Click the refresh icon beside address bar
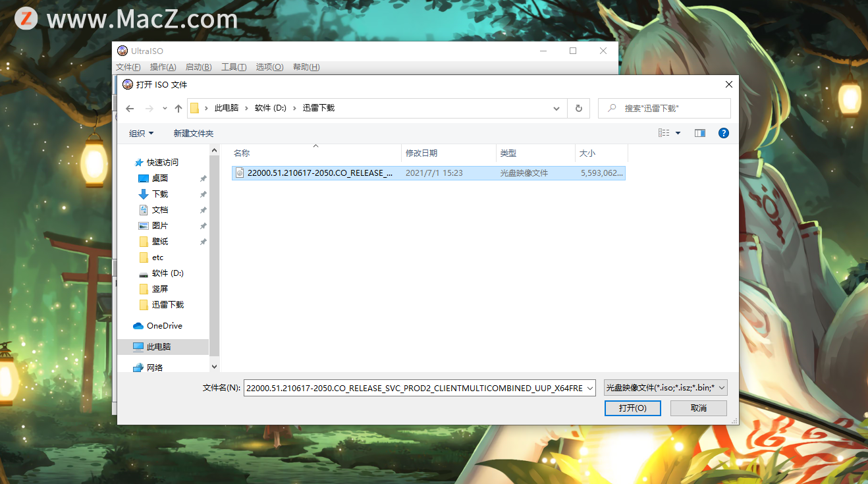The image size is (868, 484). pyautogui.click(x=579, y=109)
